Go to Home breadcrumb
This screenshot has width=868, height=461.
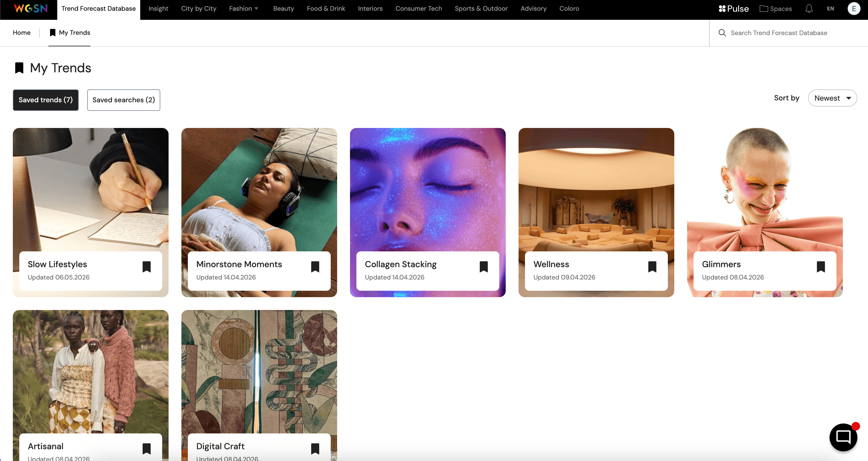coord(22,33)
